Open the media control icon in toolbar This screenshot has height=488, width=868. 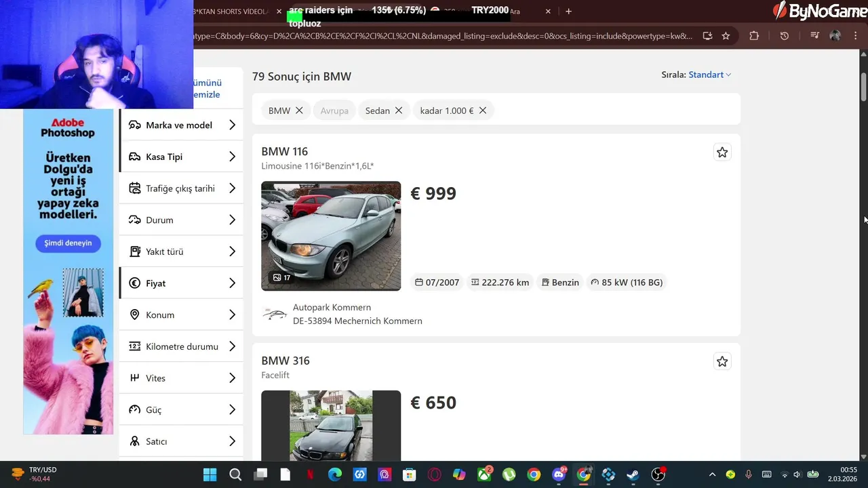[815, 36]
